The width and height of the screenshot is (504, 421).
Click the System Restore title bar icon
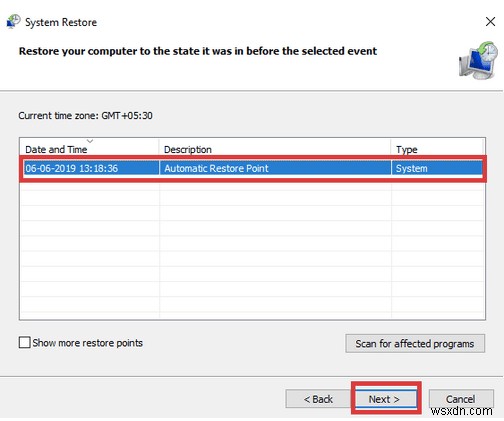coord(13,22)
